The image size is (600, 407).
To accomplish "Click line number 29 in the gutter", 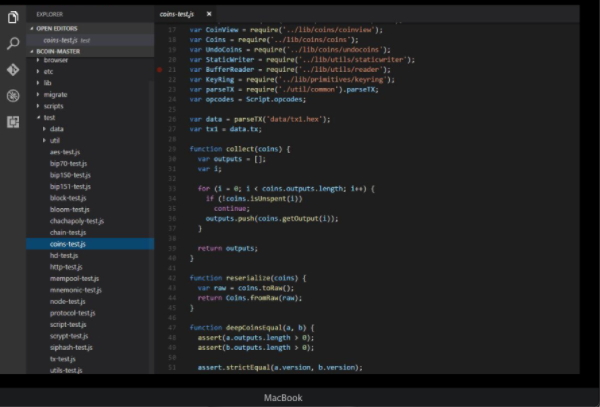I will [172, 149].
